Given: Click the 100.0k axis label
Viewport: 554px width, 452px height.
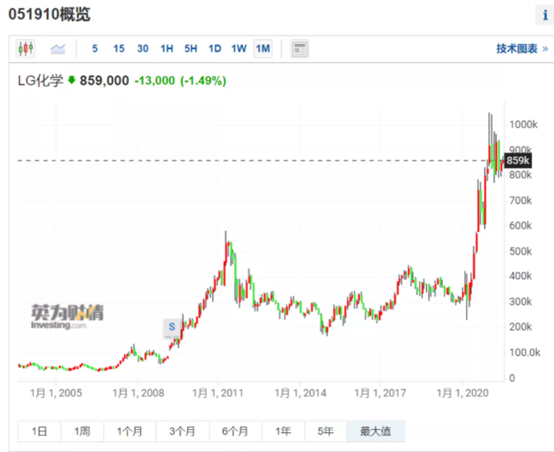Looking at the screenshot, I should click(525, 352).
